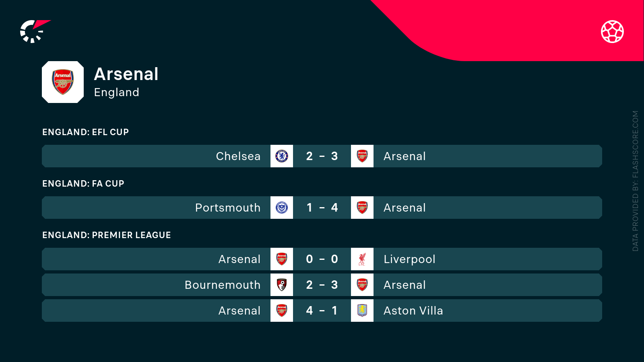Click the Portsmouth club crest
Screen dimensions: 644x362
tap(282, 208)
